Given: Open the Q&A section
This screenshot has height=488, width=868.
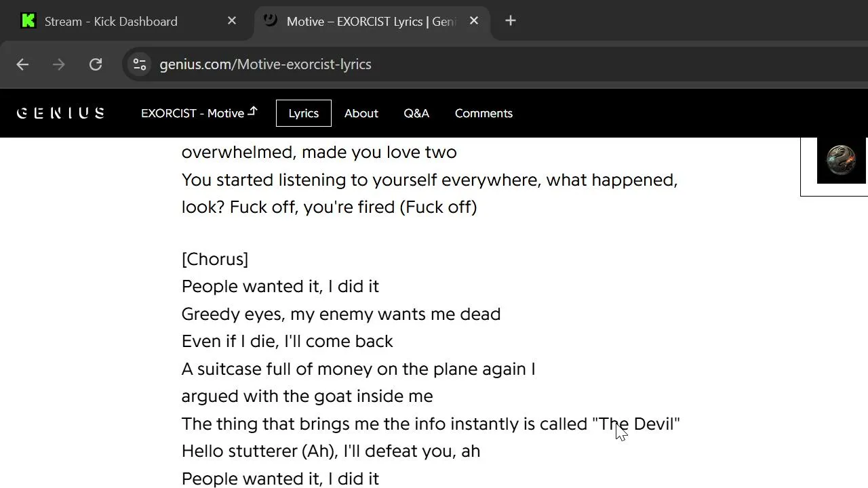Looking at the screenshot, I should click(x=416, y=113).
